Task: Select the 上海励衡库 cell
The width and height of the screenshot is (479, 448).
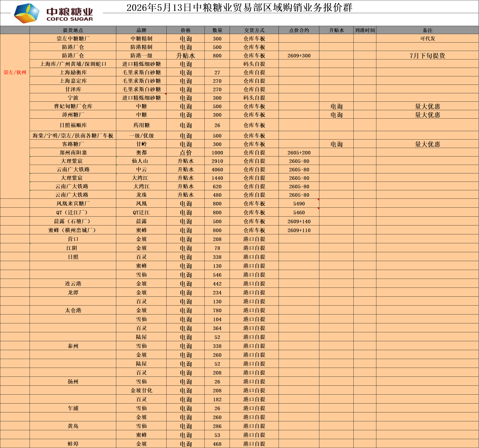Action: click(73, 72)
